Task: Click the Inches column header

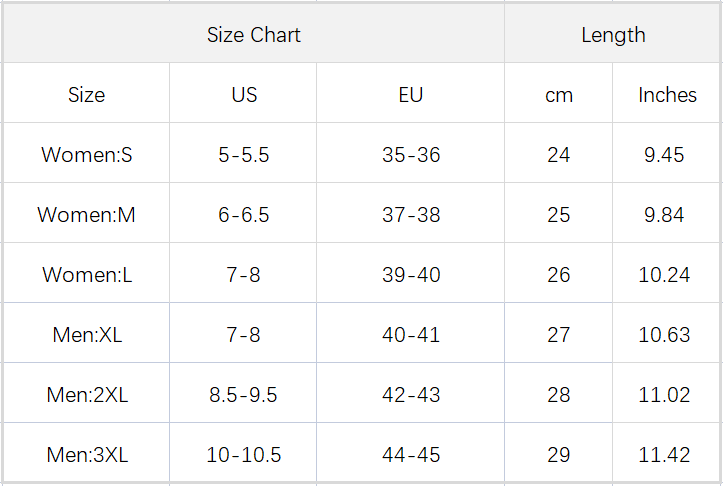Action: [x=667, y=95]
